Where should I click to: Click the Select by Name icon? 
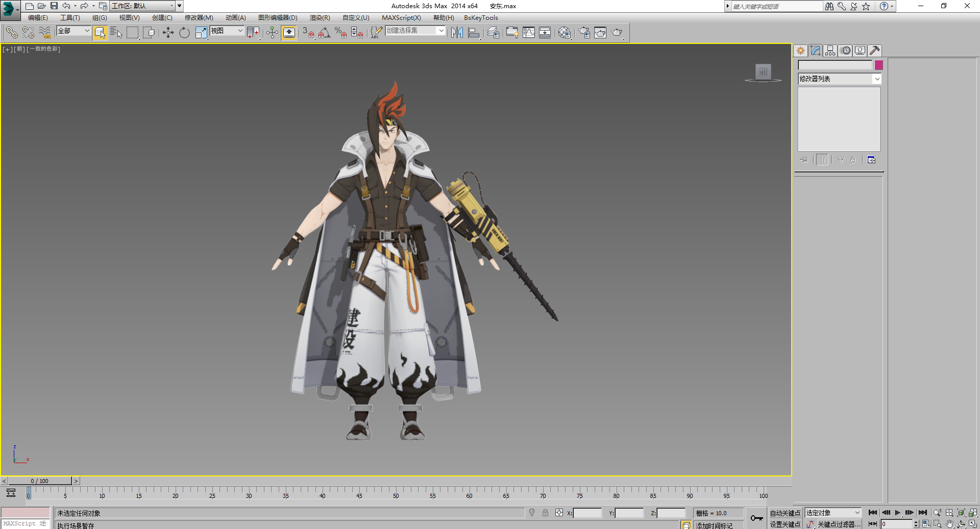pos(116,33)
